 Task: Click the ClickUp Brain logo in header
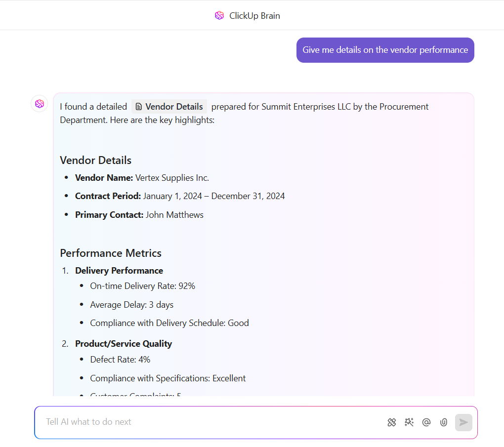[219, 16]
